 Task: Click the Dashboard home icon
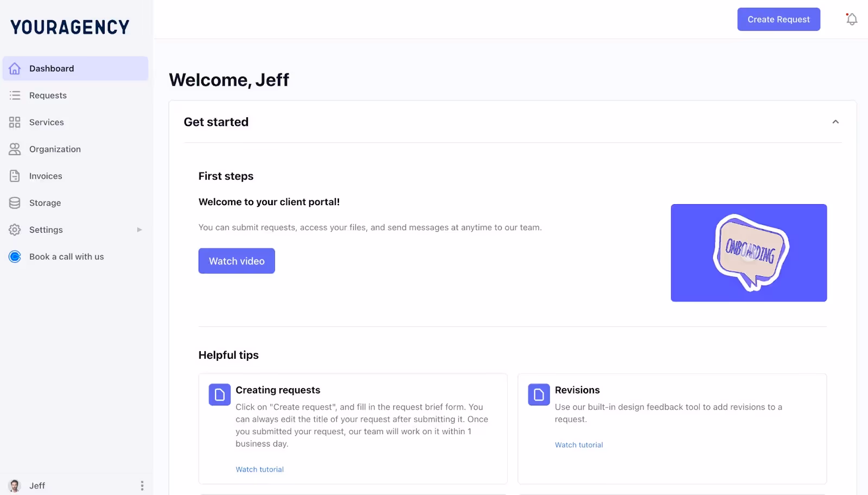point(15,68)
